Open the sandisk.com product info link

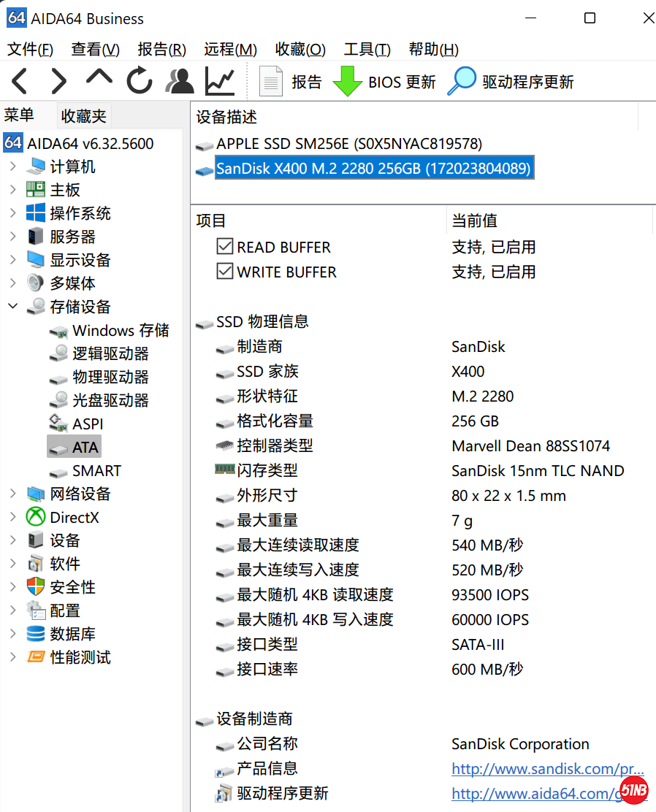547,768
